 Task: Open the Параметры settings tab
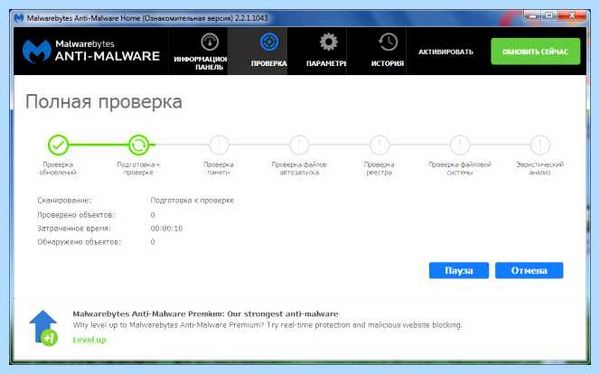317,51
